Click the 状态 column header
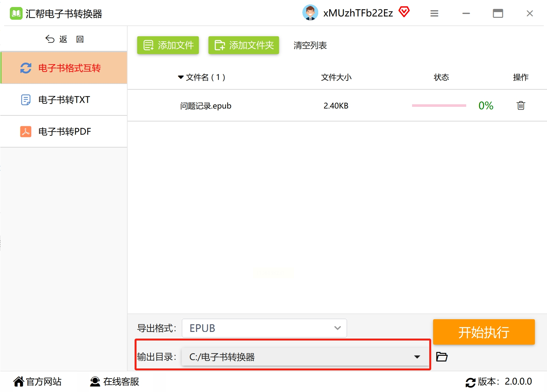 point(441,77)
